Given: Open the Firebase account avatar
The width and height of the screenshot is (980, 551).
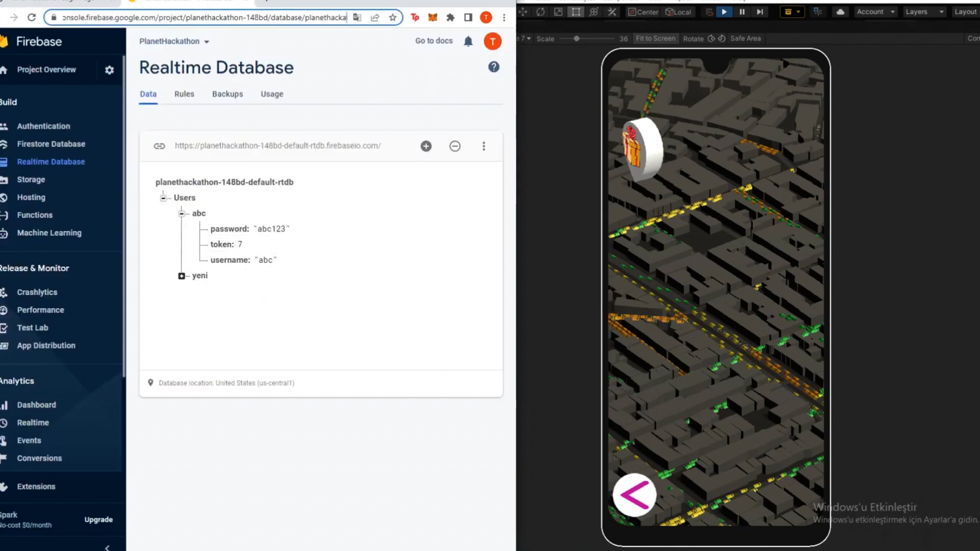Looking at the screenshot, I should [492, 41].
